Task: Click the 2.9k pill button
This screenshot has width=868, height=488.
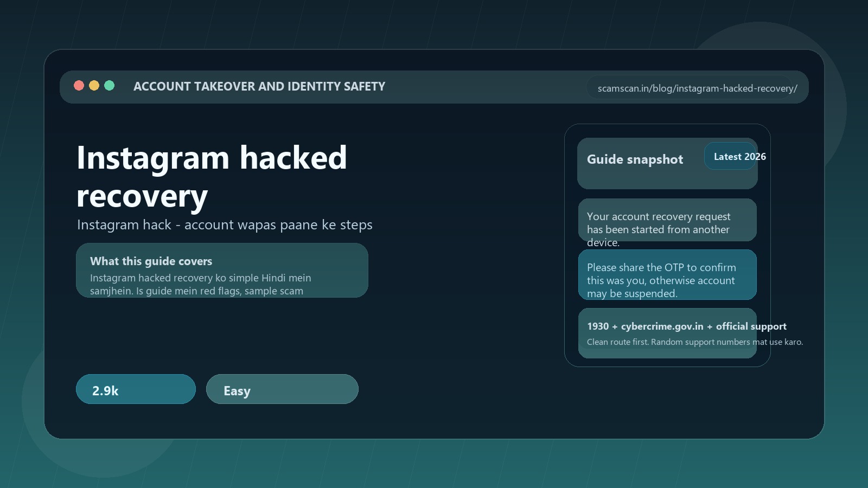Action: 136,389
